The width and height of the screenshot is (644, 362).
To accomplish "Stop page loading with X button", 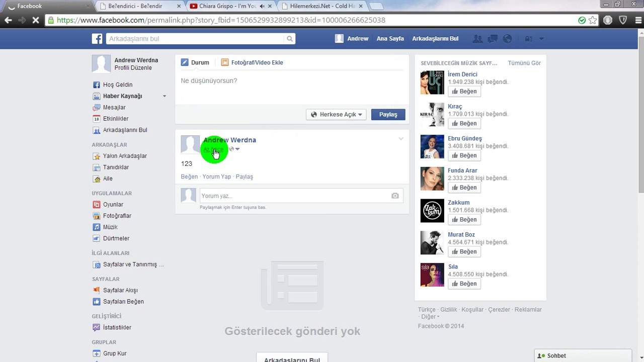I will (35, 20).
